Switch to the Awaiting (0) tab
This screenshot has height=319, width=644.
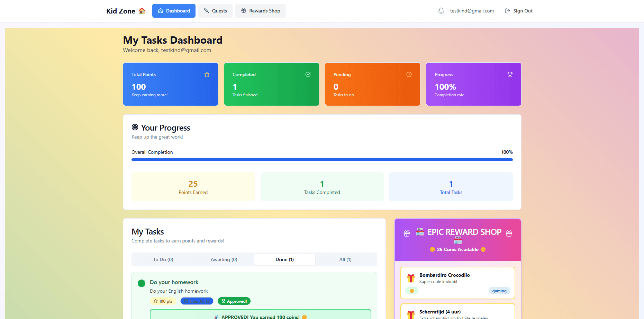[224, 259]
